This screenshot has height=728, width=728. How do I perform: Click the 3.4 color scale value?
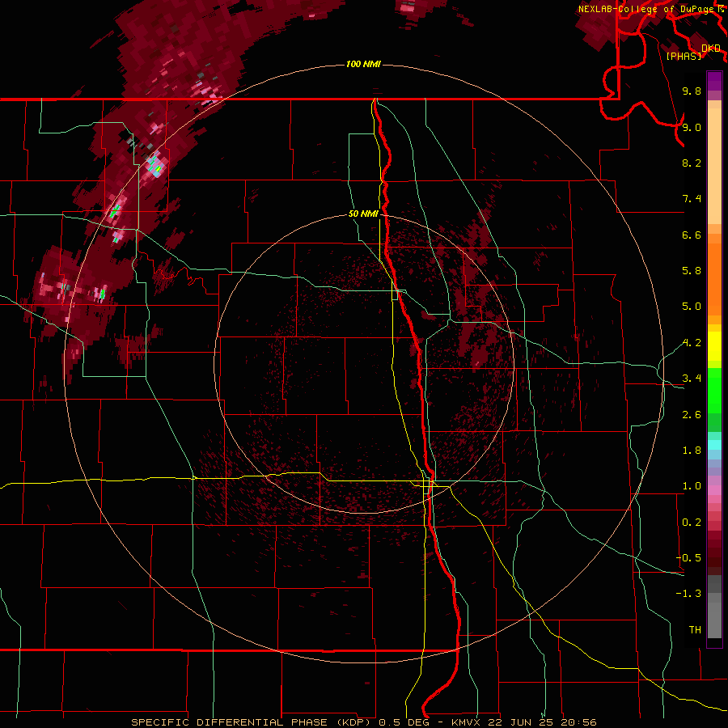[x=692, y=379]
